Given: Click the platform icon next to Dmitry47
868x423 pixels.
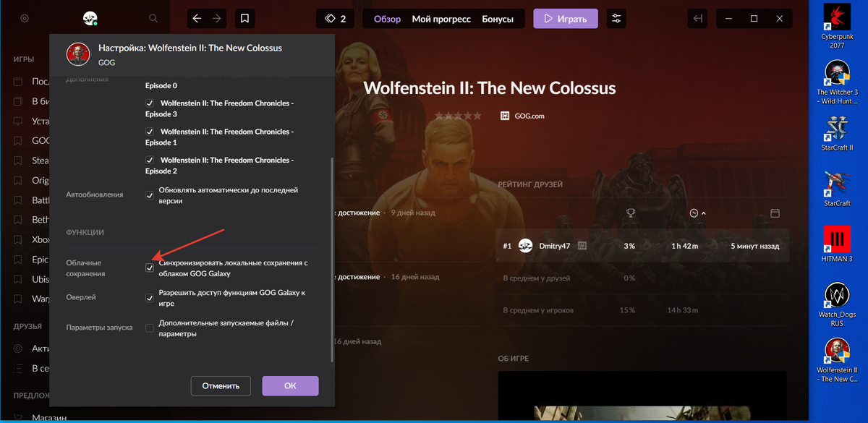Looking at the screenshot, I should click(x=582, y=246).
